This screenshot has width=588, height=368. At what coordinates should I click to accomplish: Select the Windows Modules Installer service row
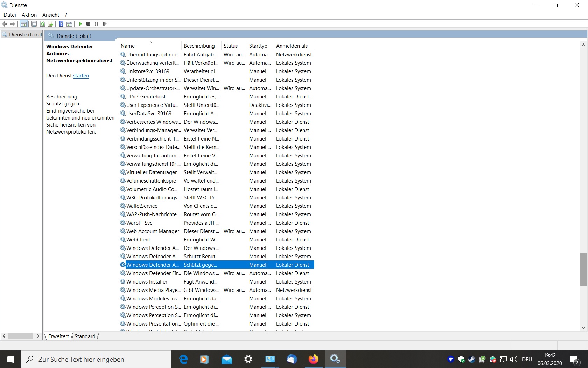click(x=217, y=299)
